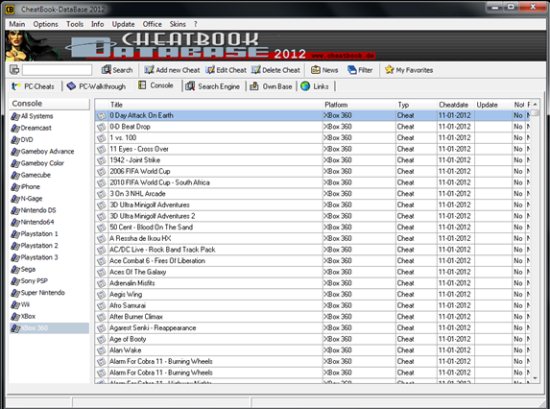550x409 pixels.
Task: Open the Links tab
Action: tap(315, 86)
